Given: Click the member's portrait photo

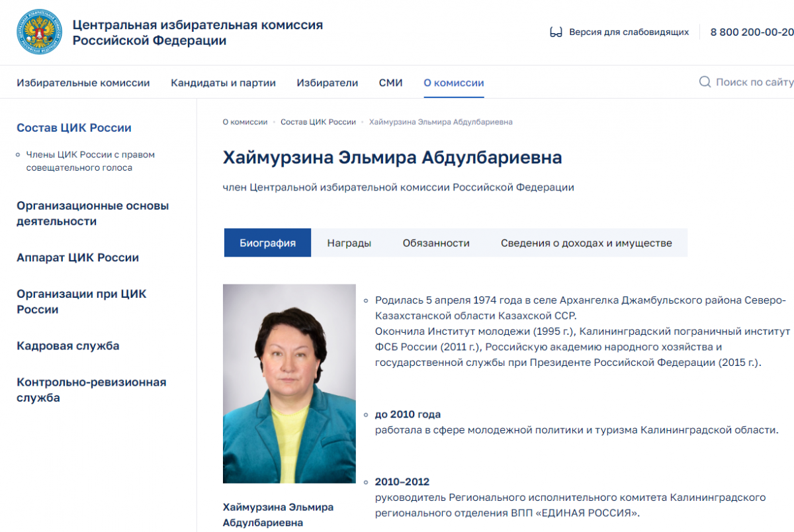Looking at the screenshot, I should click(x=289, y=383).
